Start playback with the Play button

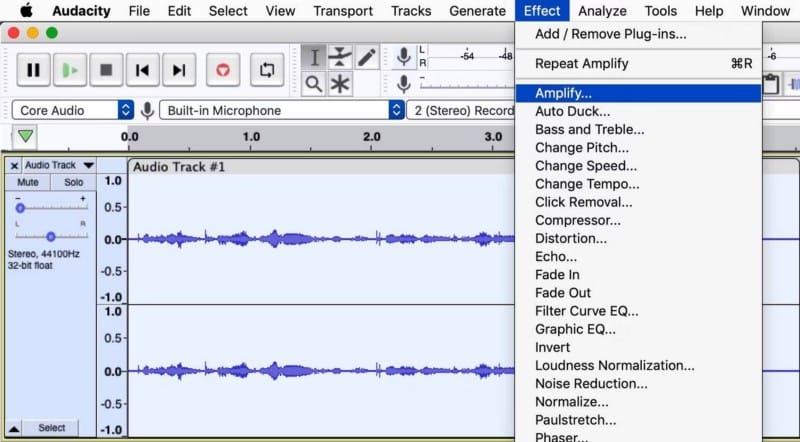(70, 69)
